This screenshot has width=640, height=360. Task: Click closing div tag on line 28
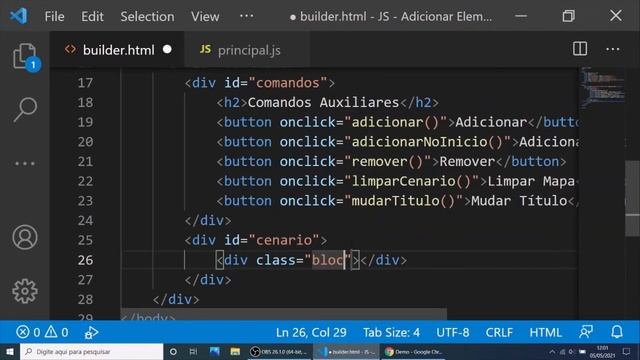click(x=176, y=300)
